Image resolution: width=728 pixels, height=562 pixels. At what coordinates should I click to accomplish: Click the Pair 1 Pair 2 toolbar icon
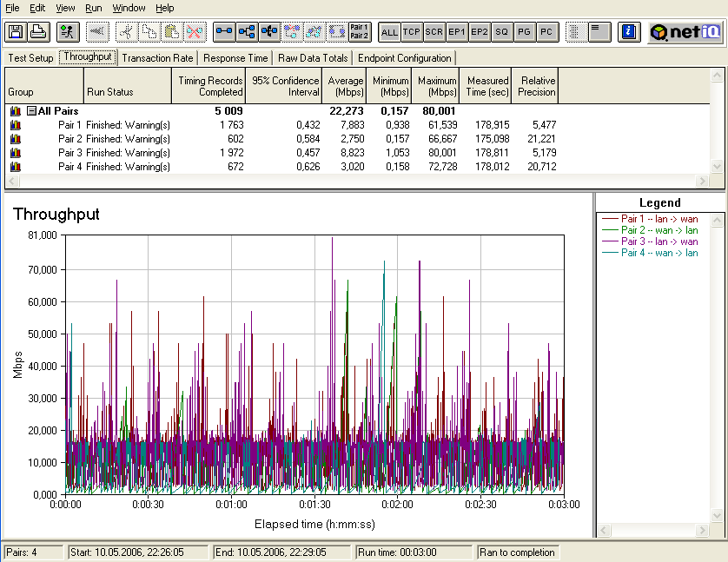point(359,32)
